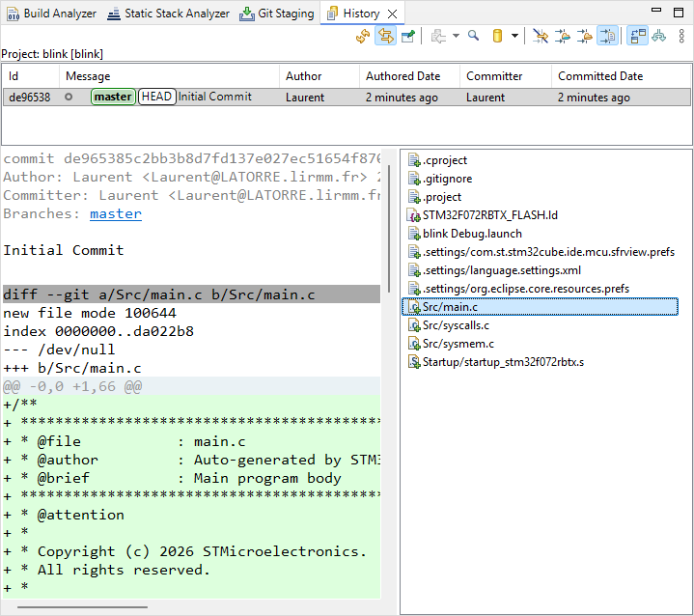This screenshot has width=694, height=616.
Task: Pin this History view
Action: pyautogui.click(x=407, y=37)
